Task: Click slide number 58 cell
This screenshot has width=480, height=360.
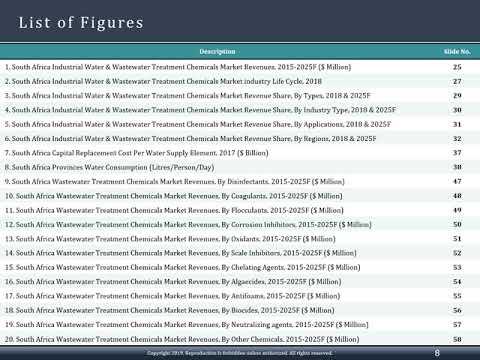Action: click(x=457, y=339)
